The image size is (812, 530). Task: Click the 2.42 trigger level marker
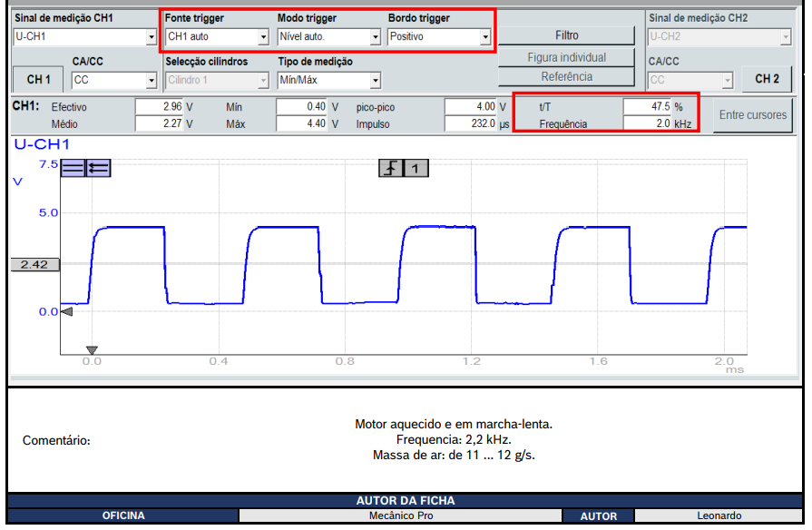tap(34, 265)
